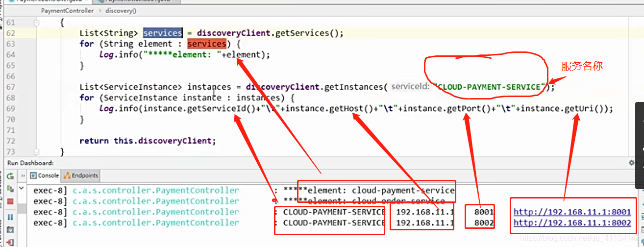Click port value 8002 in console output
The height and width of the screenshot is (247, 644).
pos(484,223)
